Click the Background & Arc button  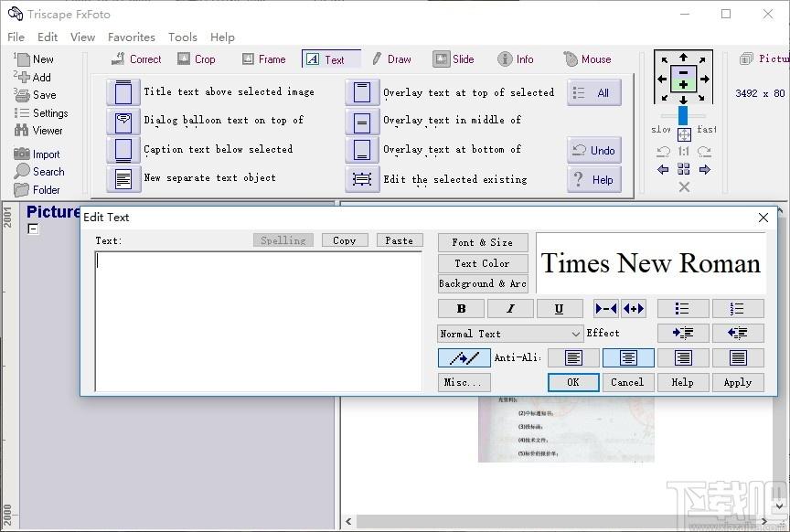point(483,283)
